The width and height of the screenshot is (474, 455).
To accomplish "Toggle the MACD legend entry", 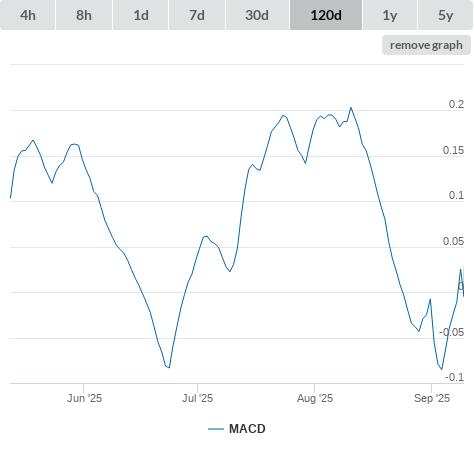I will click(x=237, y=429).
